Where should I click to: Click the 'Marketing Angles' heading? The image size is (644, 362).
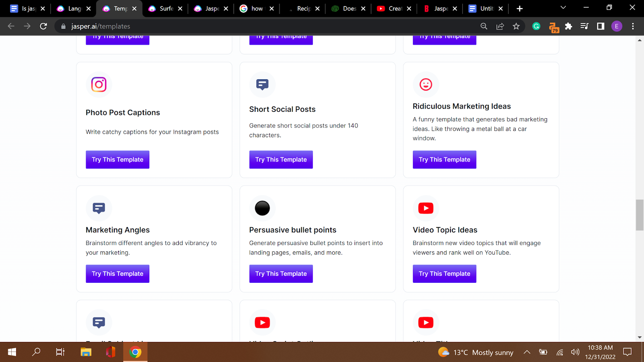click(118, 230)
